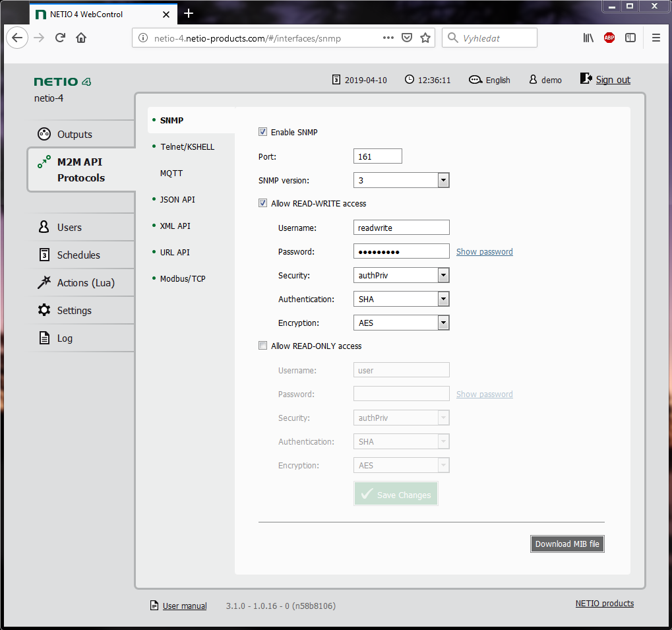Open the Settings gear icon
The height and width of the screenshot is (630, 672).
[x=44, y=310]
